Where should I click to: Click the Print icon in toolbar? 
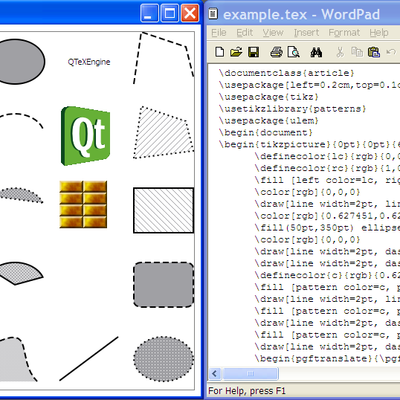pyautogui.click(x=276, y=52)
